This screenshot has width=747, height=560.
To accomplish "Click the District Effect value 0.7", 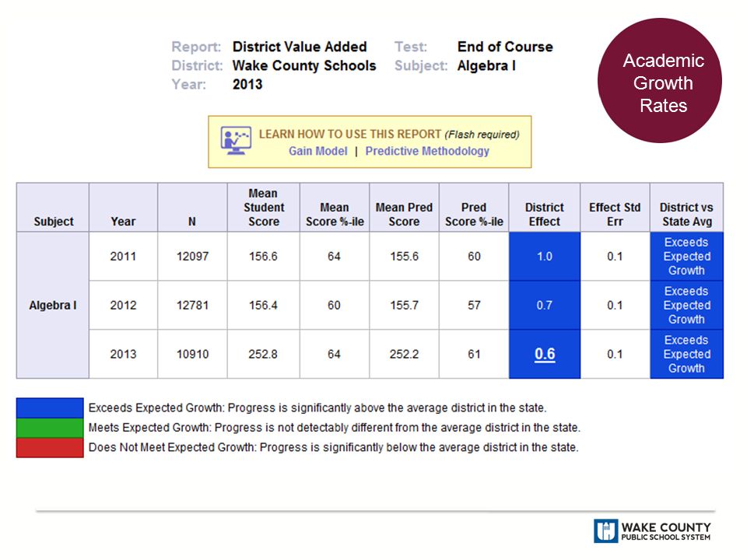I will click(545, 305).
